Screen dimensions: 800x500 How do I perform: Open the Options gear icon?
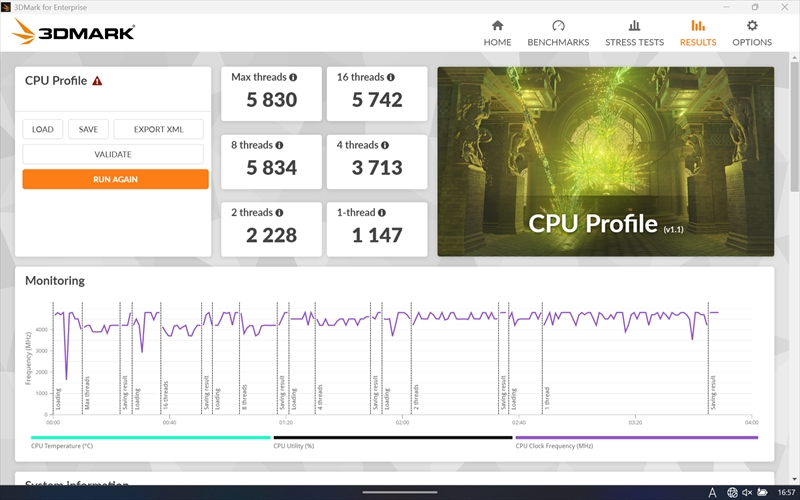[752, 26]
